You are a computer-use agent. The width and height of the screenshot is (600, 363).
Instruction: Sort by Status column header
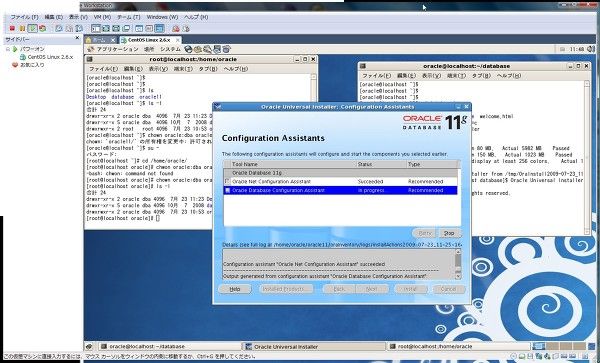coord(381,164)
